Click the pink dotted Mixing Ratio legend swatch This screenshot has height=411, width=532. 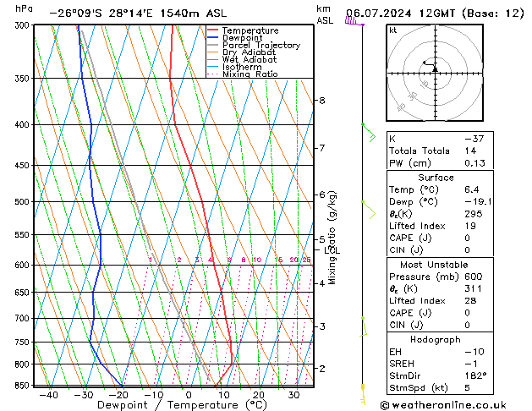pos(212,74)
